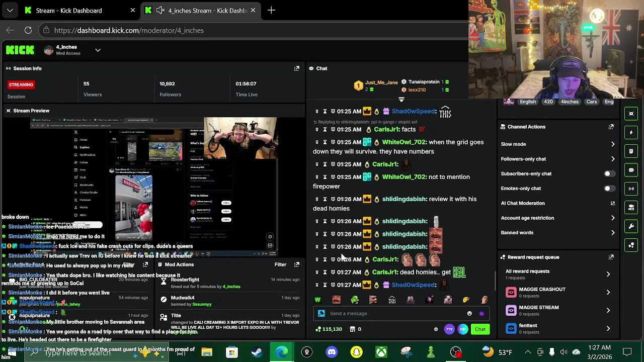Image resolution: width=644 pixels, height=362 pixels.
Task: Click the 7TV emotes button
Action: click(449, 329)
